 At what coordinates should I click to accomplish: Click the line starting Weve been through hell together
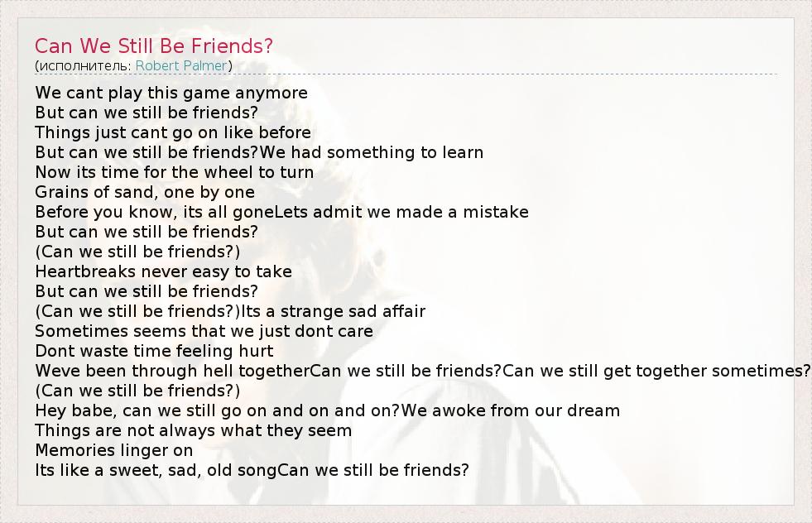tap(422, 371)
